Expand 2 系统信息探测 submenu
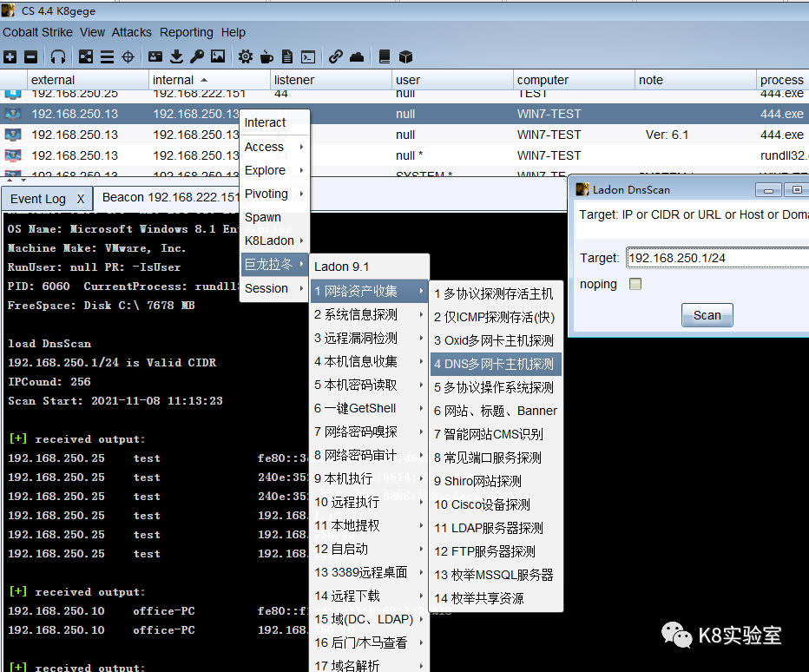This screenshot has height=672, width=809. (x=370, y=314)
